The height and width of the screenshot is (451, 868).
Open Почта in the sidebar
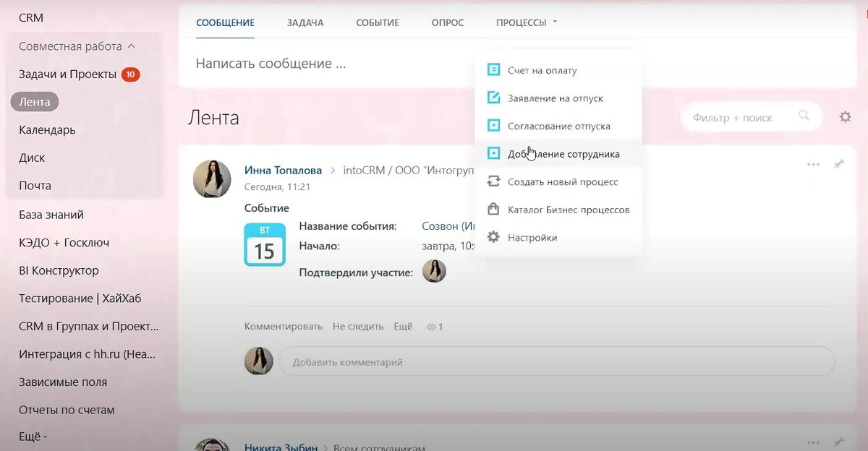click(x=35, y=186)
